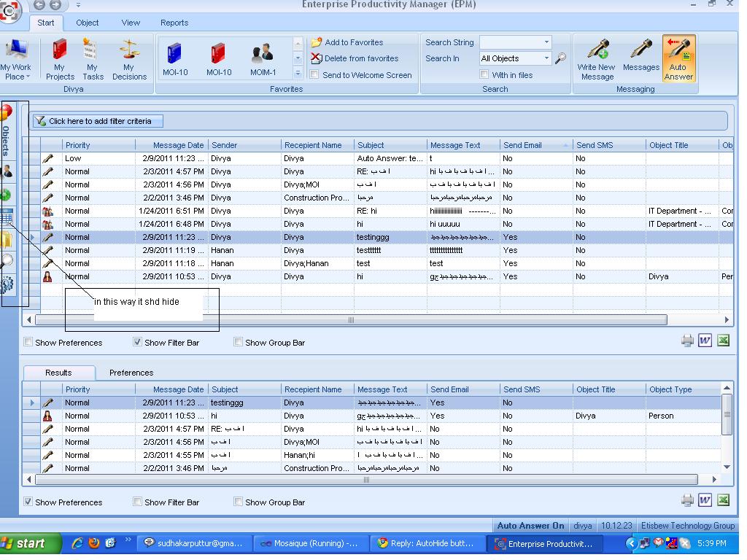Check Send to Welcome Screen box
This screenshot has height=560, width=747.
314,74
